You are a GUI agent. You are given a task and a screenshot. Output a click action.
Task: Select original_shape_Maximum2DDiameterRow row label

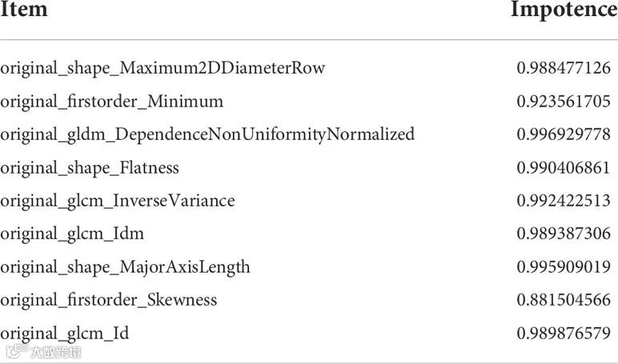tap(163, 68)
